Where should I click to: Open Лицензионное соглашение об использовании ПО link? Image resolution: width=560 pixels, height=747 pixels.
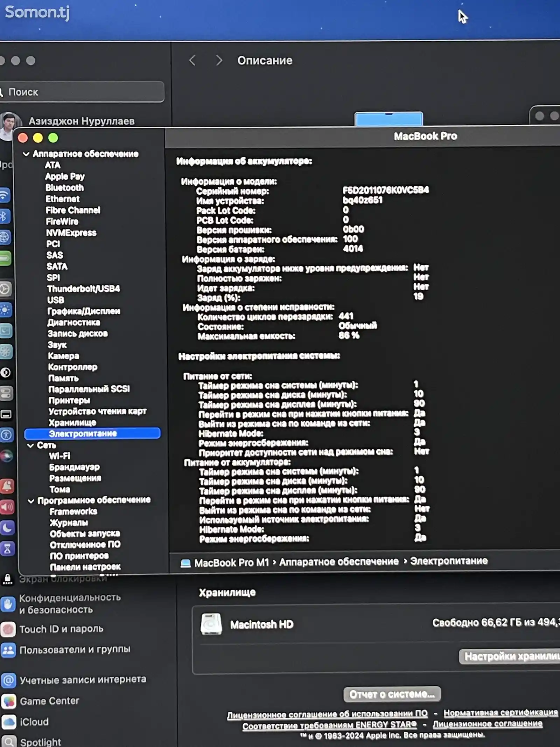pos(327,714)
